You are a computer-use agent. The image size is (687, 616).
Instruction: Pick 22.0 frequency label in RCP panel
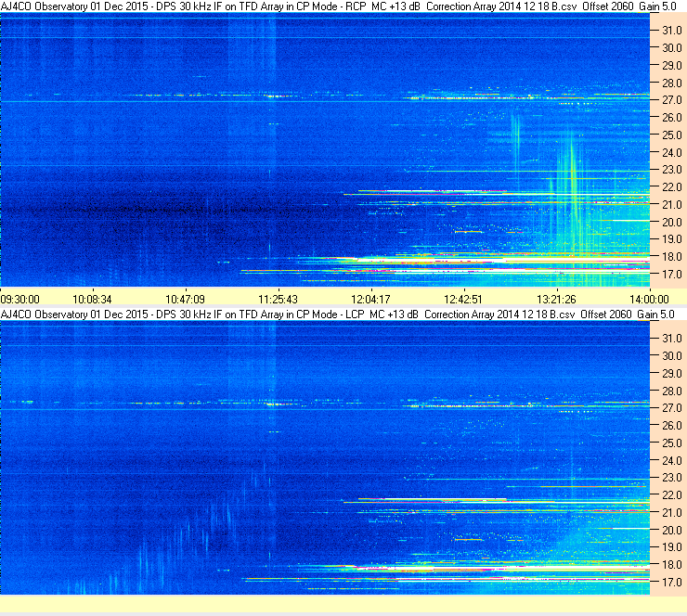click(671, 187)
